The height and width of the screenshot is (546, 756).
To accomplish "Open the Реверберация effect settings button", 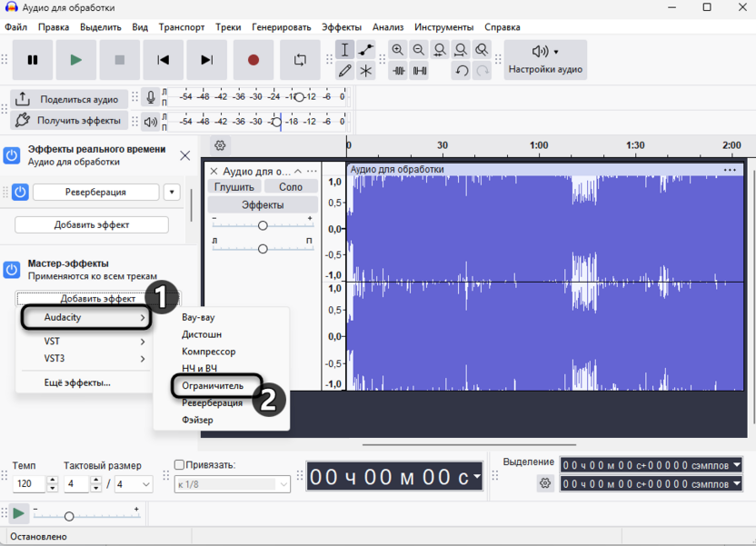I will [x=95, y=192].
